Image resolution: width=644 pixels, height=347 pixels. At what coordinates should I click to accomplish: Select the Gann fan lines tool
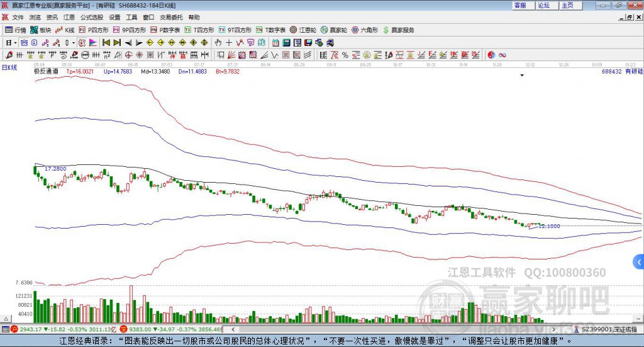point(231,55)
